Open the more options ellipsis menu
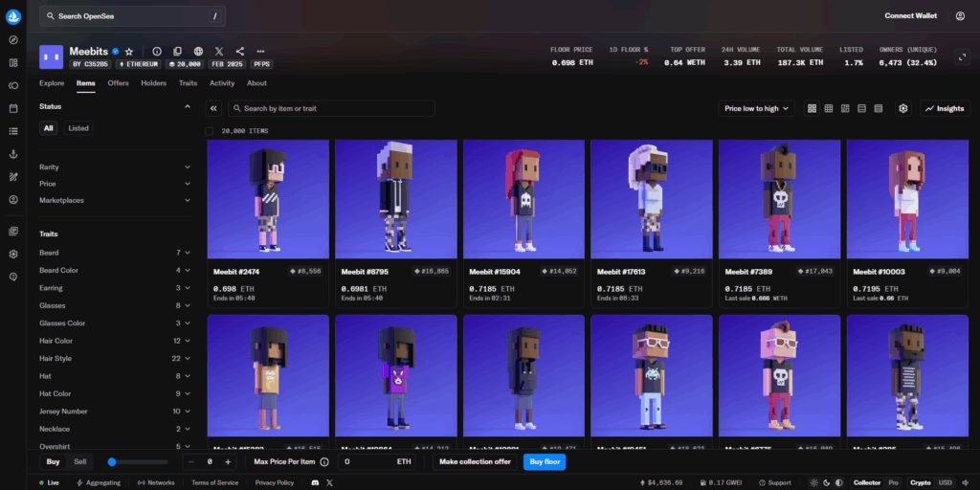Screen dimensions: 980x490 tap(260, 52)
